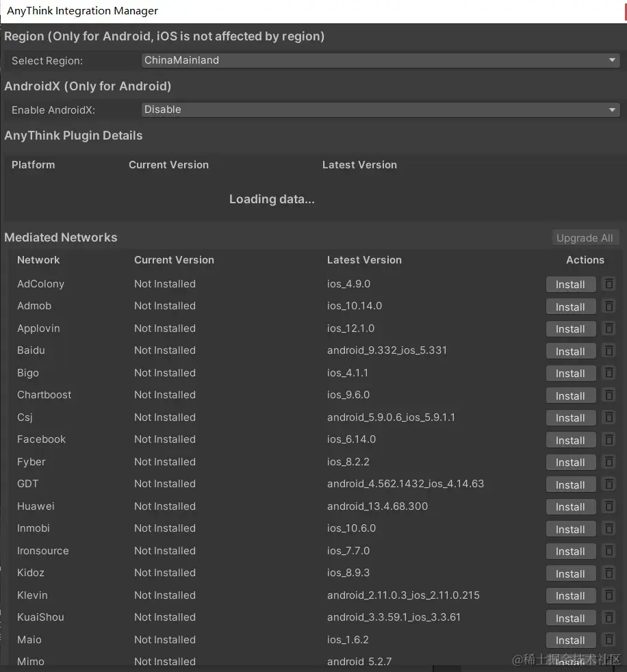Click Install for Klevin

pos(570,596)
